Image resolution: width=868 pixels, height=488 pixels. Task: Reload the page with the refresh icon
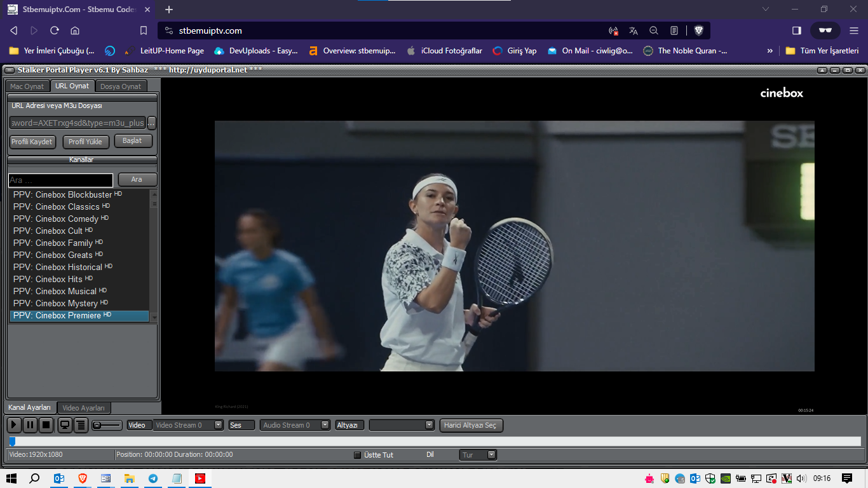click(55, 30)
